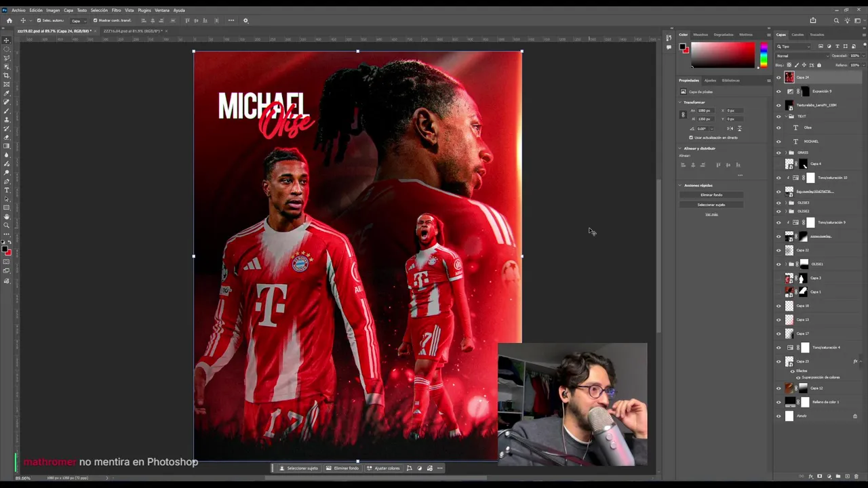Viewport: 868px width, 488px height.
Task: Click Ajustar colores on contextual task bar
Action: pyautogui.click(x=384, y=468)
